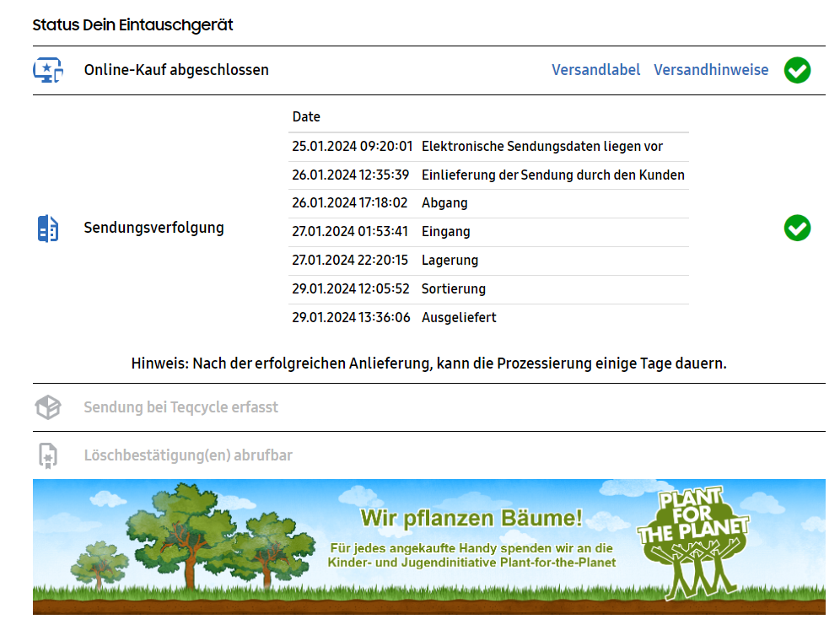
Task: Select the Abgang tracking entry
Action: pos(444,203)
